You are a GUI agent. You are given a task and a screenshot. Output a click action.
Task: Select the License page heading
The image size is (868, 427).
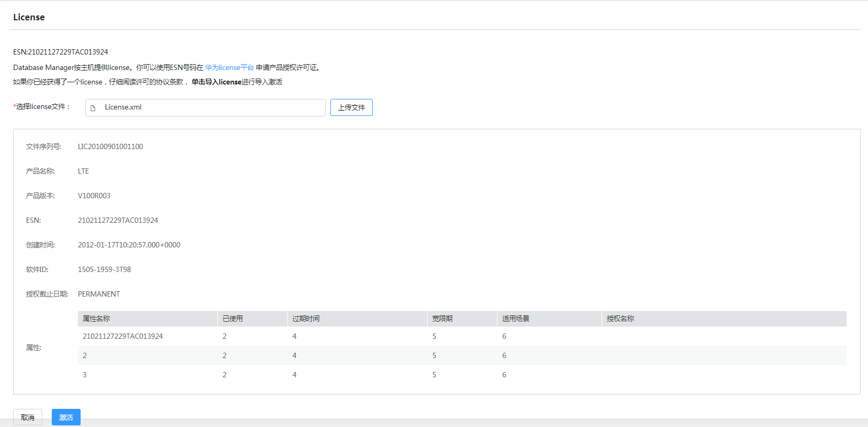point(29,17)
